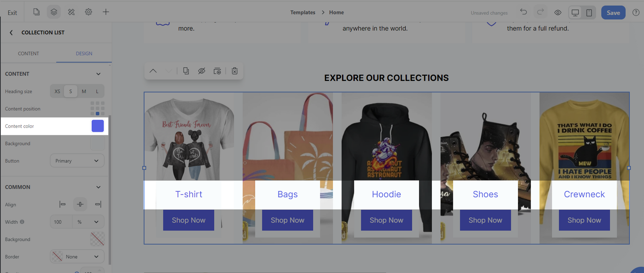Collapse the COMMON section

(x=98, y=187)
